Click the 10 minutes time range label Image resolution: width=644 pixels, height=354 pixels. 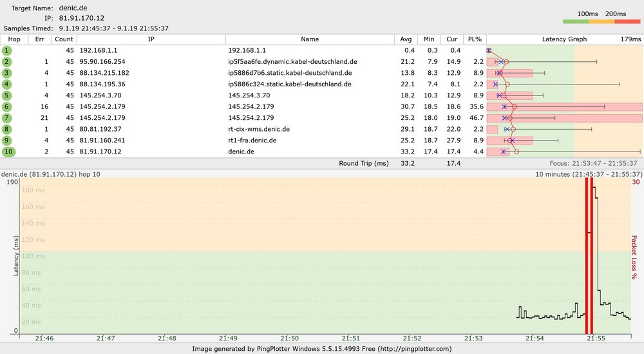tap(589, 174)
